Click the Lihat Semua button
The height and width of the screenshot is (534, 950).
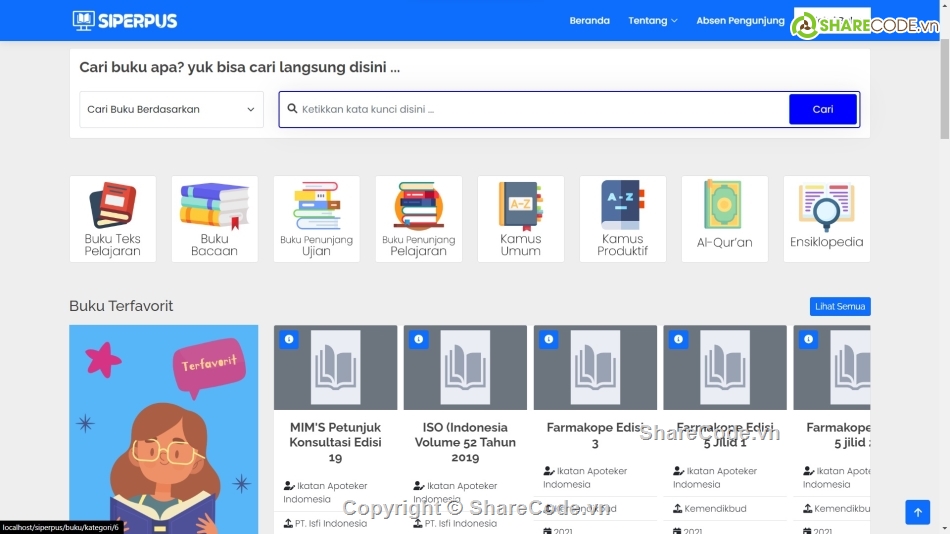[840, 306]
